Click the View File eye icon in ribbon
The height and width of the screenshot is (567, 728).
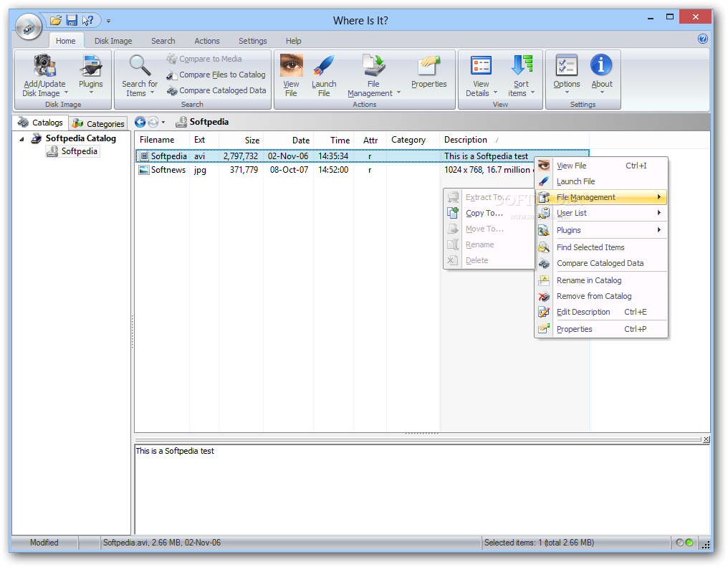point(291,65)
